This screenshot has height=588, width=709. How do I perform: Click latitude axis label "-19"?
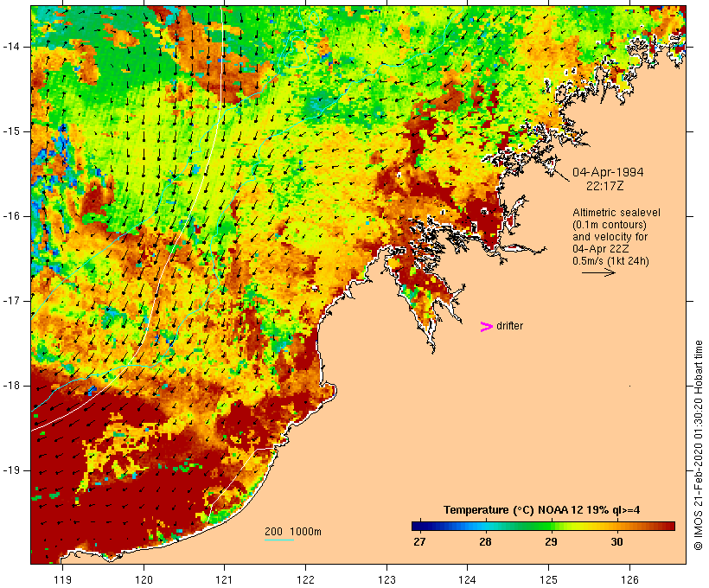click(x=11, y=470)
